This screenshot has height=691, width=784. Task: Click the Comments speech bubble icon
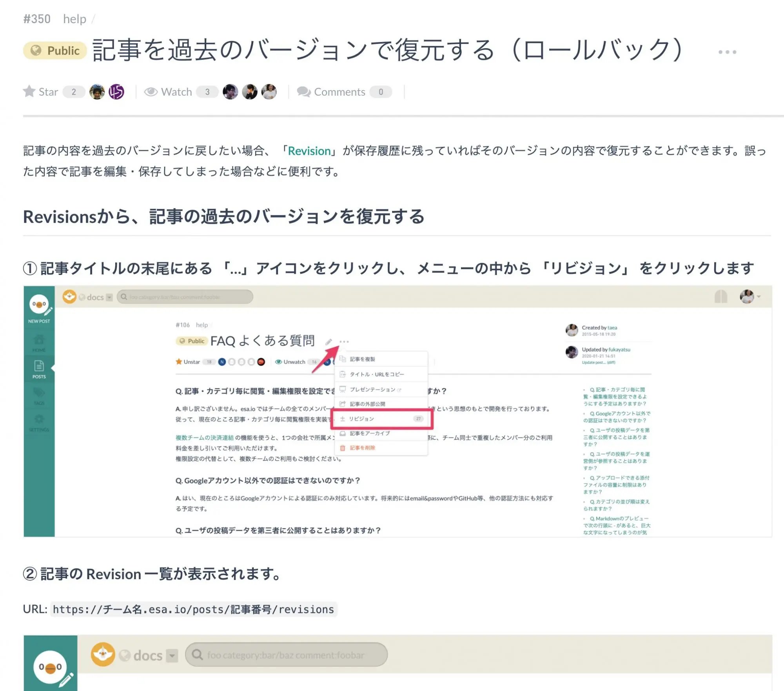coord(304,92)
